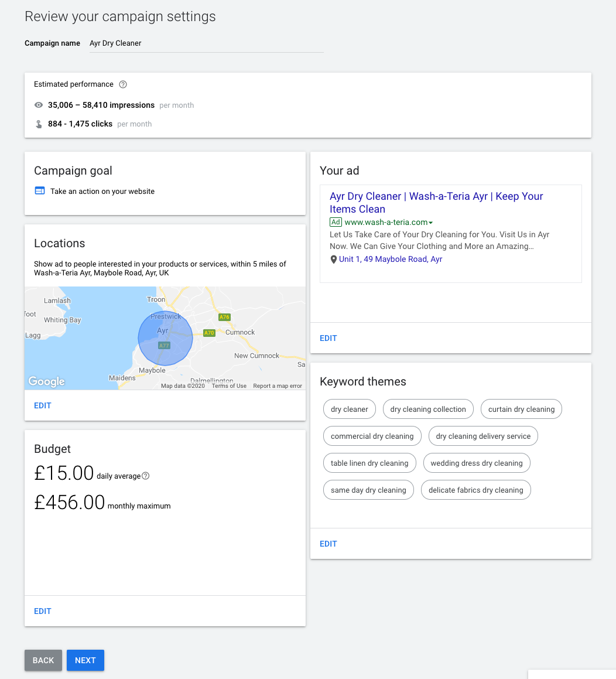The image size is (616, 679).
Task: Click EDIT in the Budget card
Action: point(42,612)
